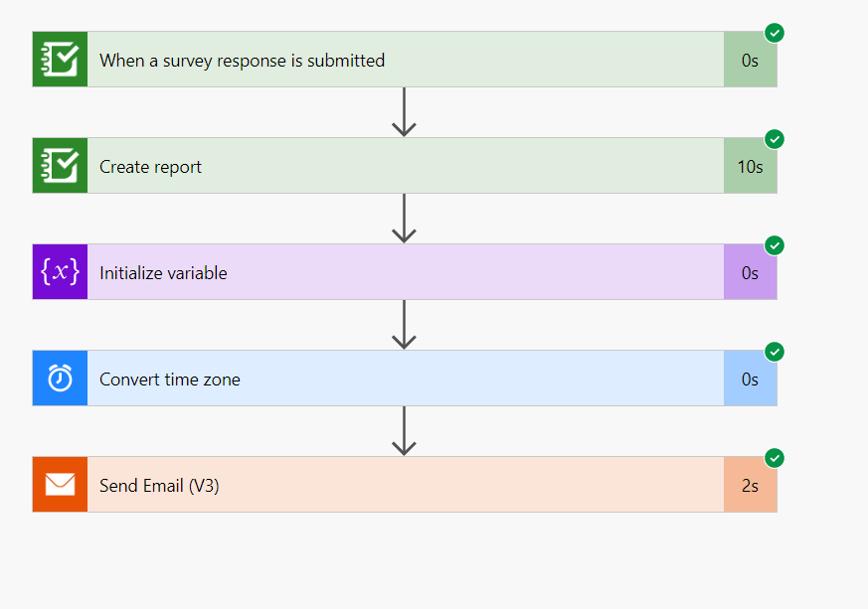
Task: Click green success checkmark on trigger step
Action: (x=775, y=33)
